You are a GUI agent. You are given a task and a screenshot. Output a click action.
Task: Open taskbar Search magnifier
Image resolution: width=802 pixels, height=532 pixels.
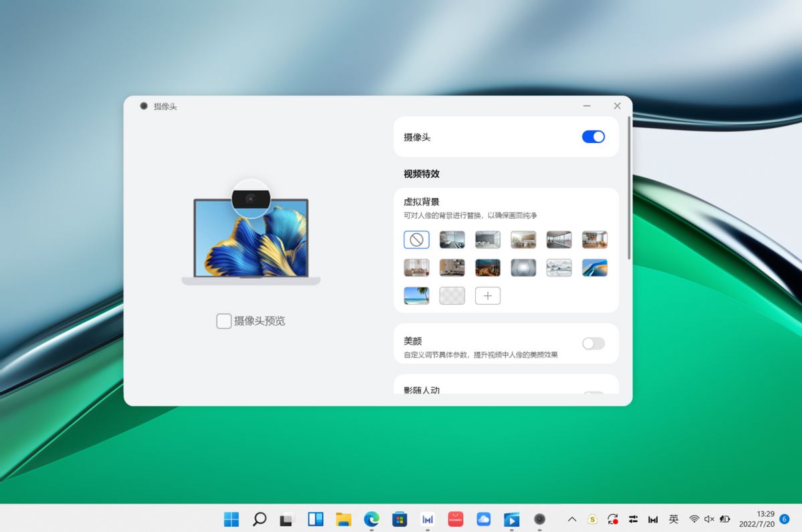[259, 519]
